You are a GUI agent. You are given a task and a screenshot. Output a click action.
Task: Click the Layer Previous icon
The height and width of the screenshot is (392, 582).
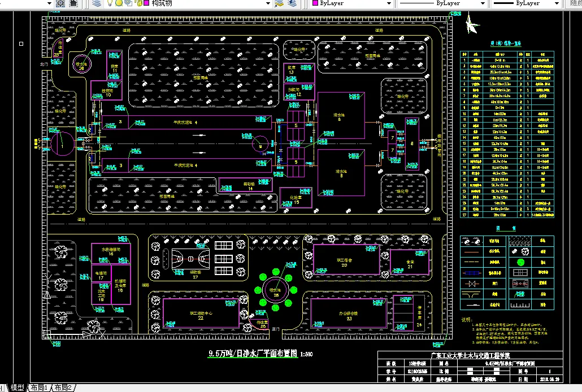(x=293, y=3)
